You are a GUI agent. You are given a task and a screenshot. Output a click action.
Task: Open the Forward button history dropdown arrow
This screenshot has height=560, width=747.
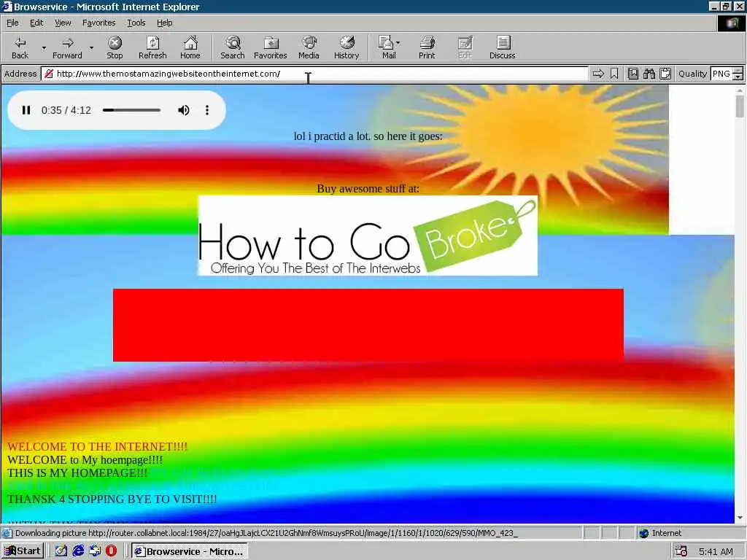point(91,47)
